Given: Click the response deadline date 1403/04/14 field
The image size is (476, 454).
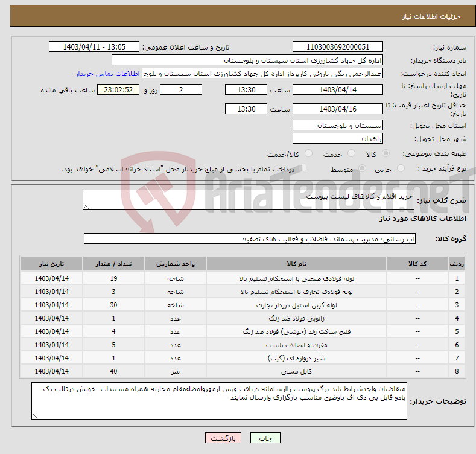Looking at the screenshot, I should (338, 89).
